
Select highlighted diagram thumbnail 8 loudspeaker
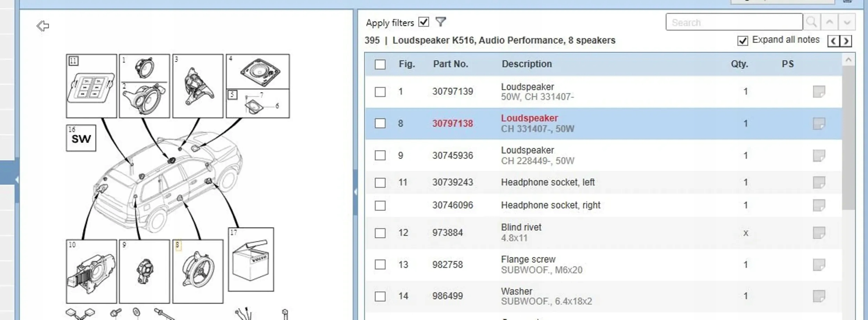click(198, 271)
